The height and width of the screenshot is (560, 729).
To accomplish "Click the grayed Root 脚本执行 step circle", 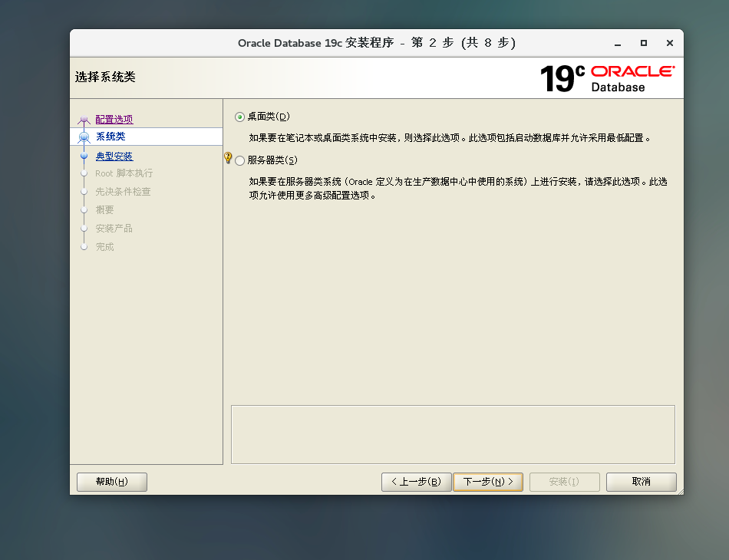I will coord(84,173).
